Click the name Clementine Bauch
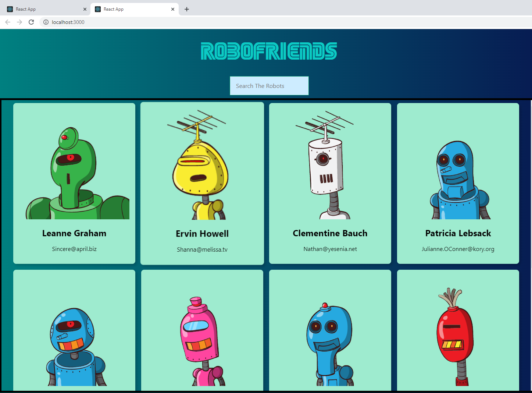The width and height of the screenshot is (532, 393). point(330,233)
